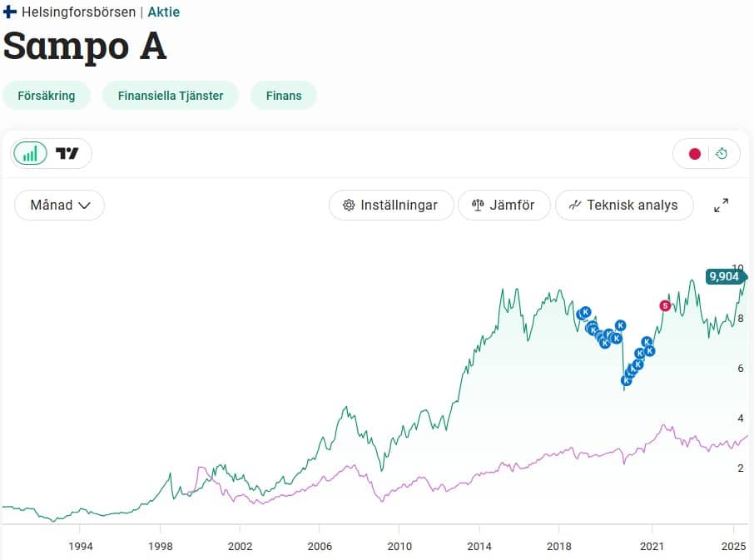Open the Månad period dropdown
This screenshot has width=754, height=560.
[60, 205]
